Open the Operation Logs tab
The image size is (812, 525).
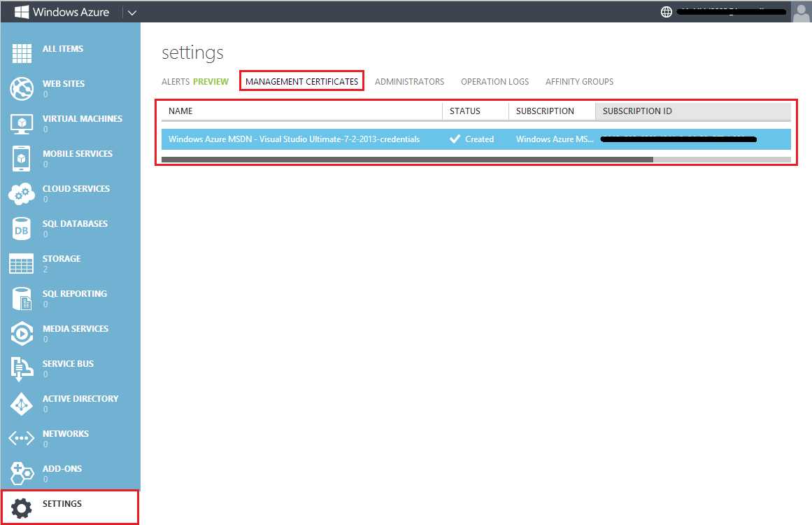[495, 81]
